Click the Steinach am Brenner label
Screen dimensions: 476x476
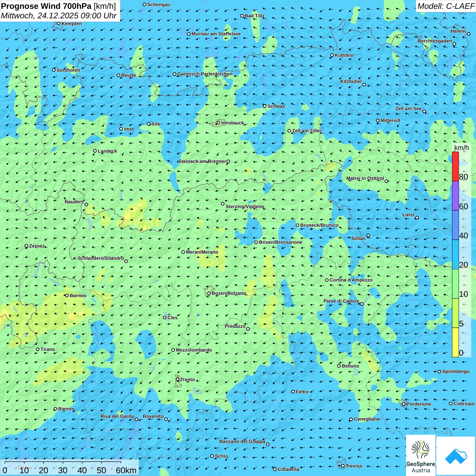point(202,161)
